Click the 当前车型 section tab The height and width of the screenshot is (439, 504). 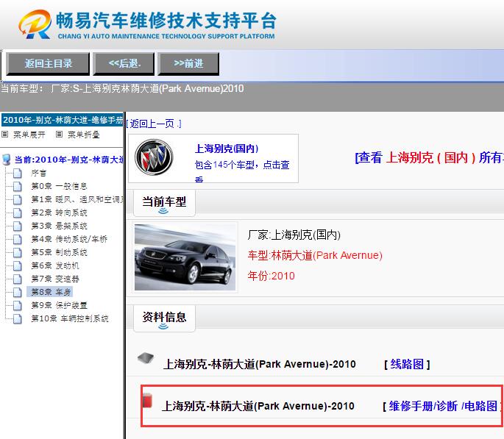[164, 203]
